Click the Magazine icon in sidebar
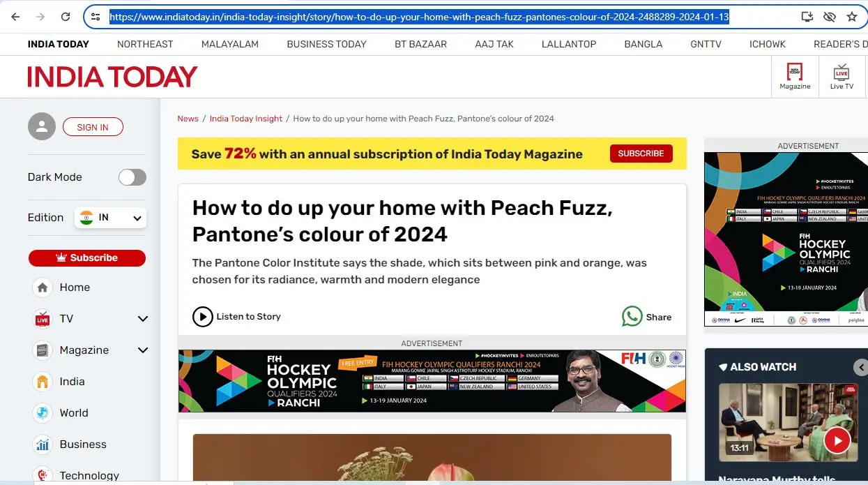Screen dimensions: 868x485 43,350
